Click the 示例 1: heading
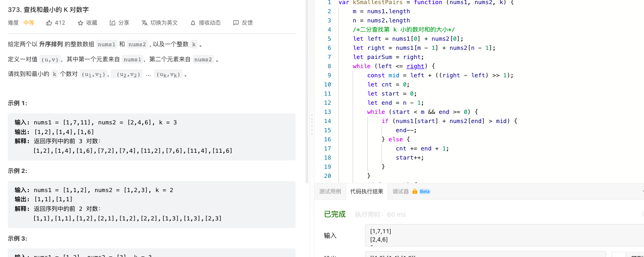 (17, 103)
